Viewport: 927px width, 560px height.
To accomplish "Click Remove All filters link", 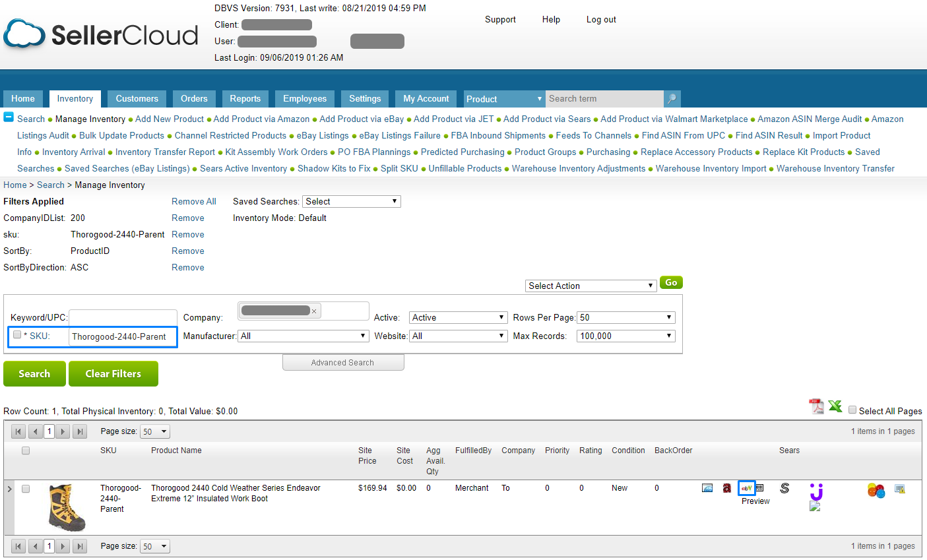I will tap(194, 202).
